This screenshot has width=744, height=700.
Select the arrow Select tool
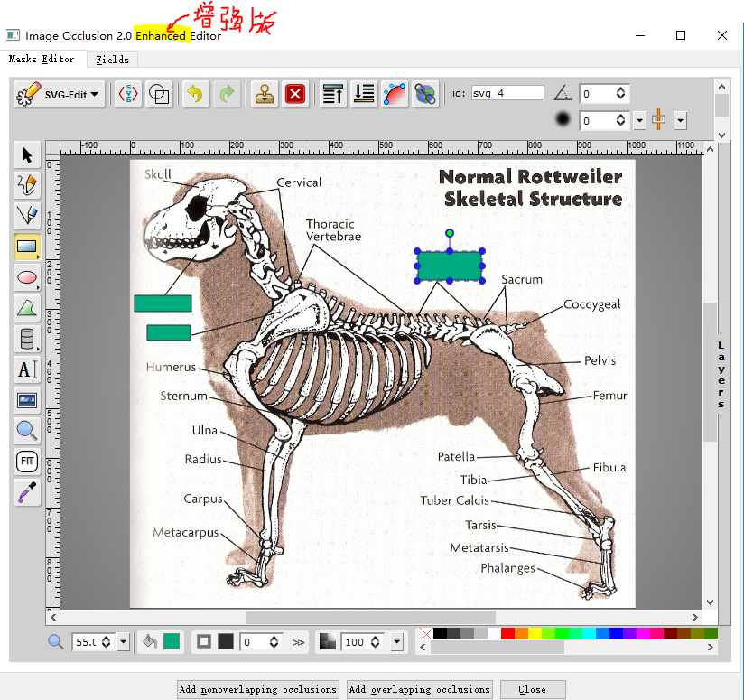click(27, 155)
